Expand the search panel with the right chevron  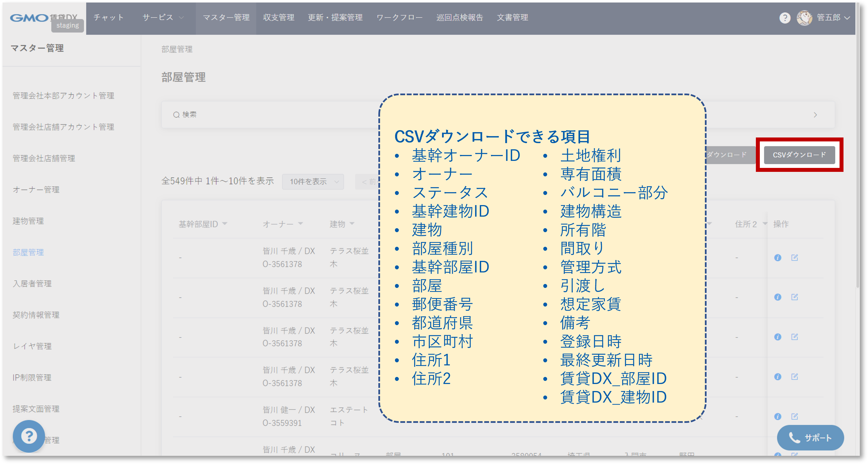[815, 115]
